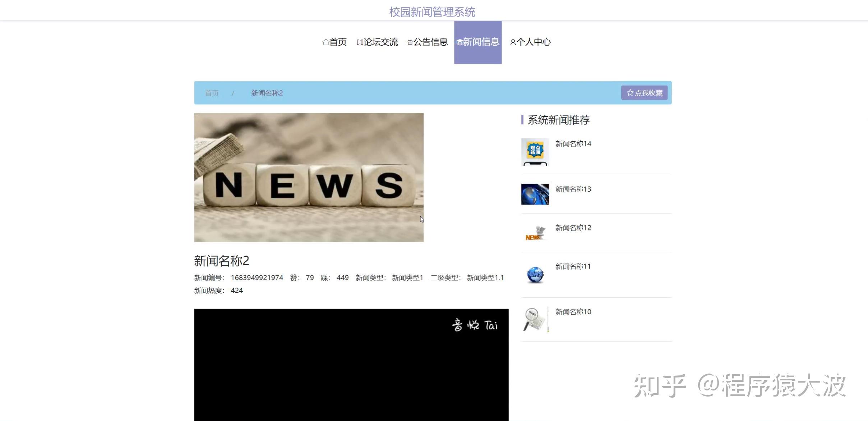Click the calendar icon beside 公告信息
The height and width of the screenshot is (421, 868).
410,42
